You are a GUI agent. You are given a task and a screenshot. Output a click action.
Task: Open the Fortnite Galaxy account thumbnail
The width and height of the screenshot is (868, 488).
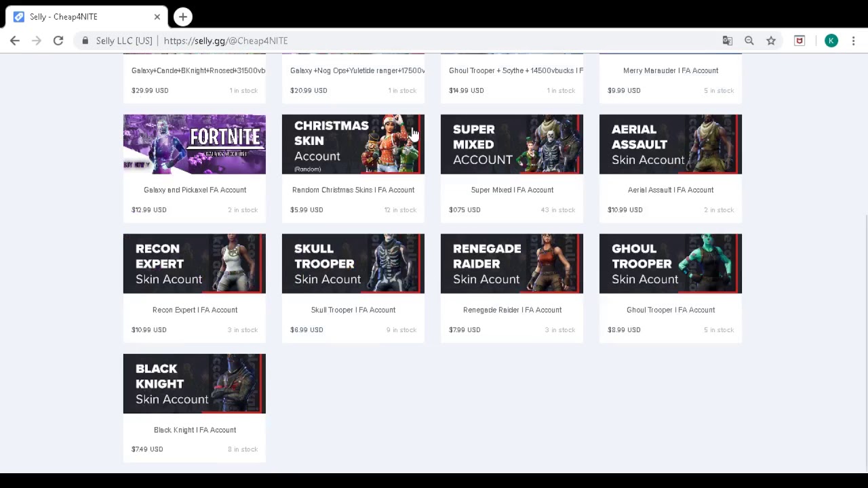point(195,144)
